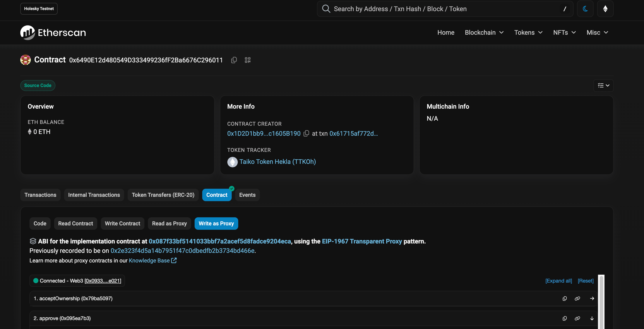Screen dimensions: 644x329
Task: Expand the acceptOwnership row arrow
Action: coord(592,298)
